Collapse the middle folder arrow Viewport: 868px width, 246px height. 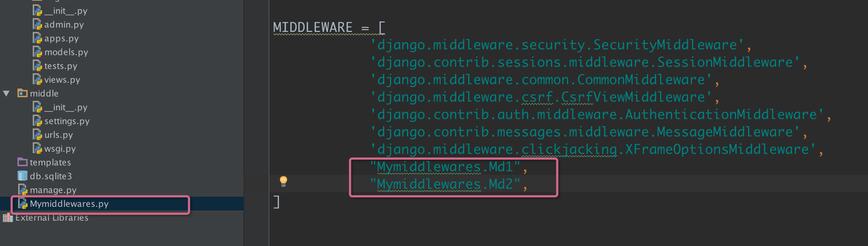[x=6, y=94]
